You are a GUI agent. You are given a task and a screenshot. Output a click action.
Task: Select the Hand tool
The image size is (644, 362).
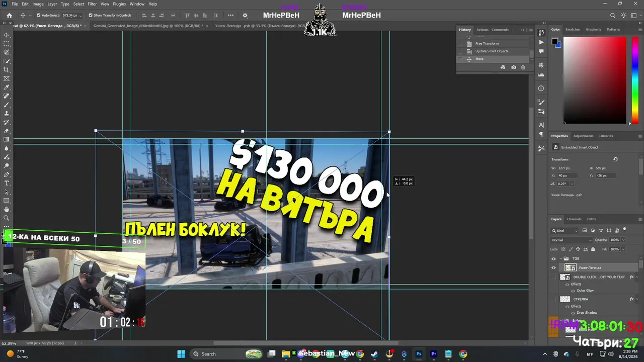click(7, 209)
